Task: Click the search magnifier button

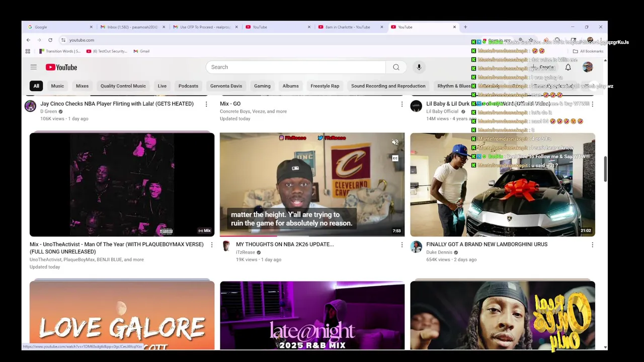Action: click(396, 67)
